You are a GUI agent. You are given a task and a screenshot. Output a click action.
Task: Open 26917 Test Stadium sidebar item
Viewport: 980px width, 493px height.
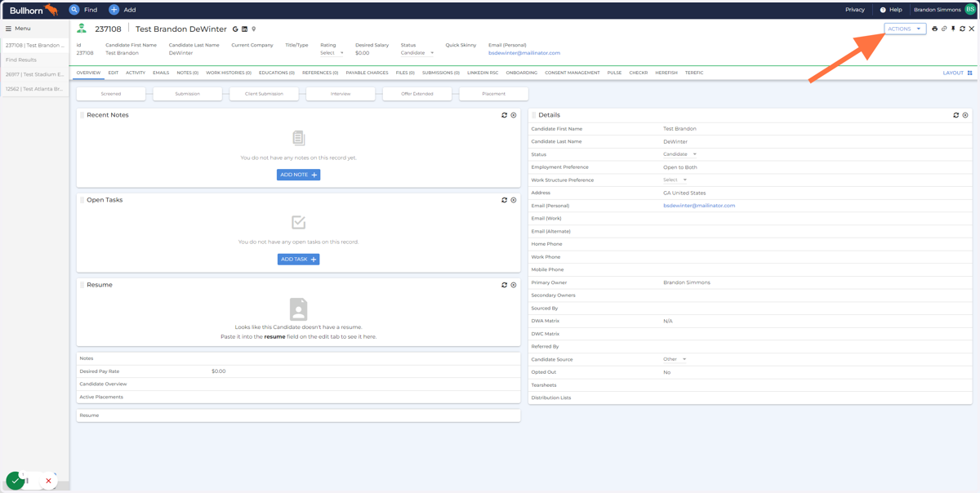pos(34,74)
